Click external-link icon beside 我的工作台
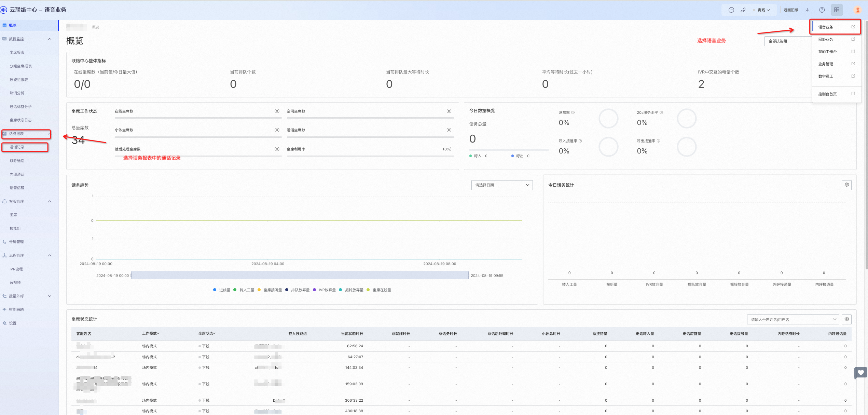The image size is (868, 415). (x=853, y=51)
